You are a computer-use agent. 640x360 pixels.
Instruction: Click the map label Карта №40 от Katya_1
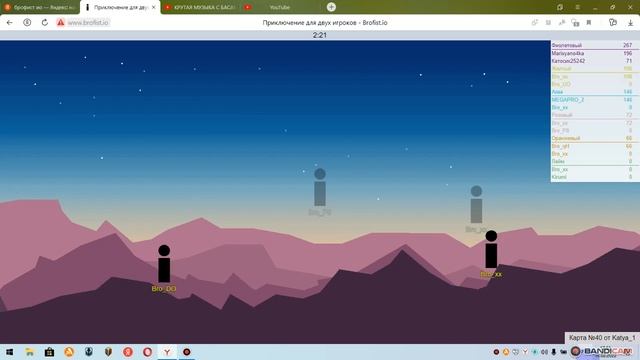(602, 338)
